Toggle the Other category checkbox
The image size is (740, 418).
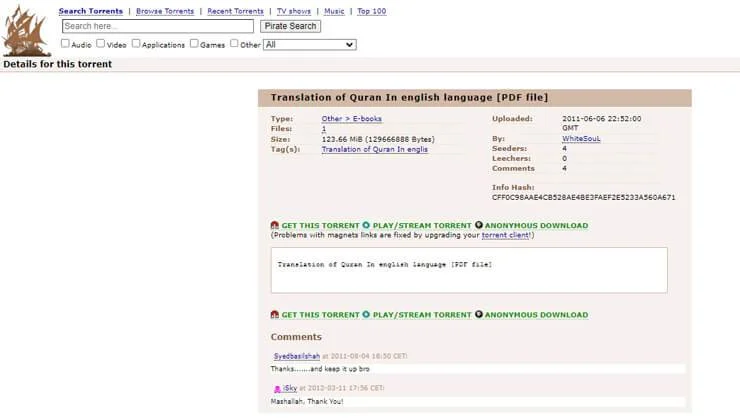click(x=234, y=43)
